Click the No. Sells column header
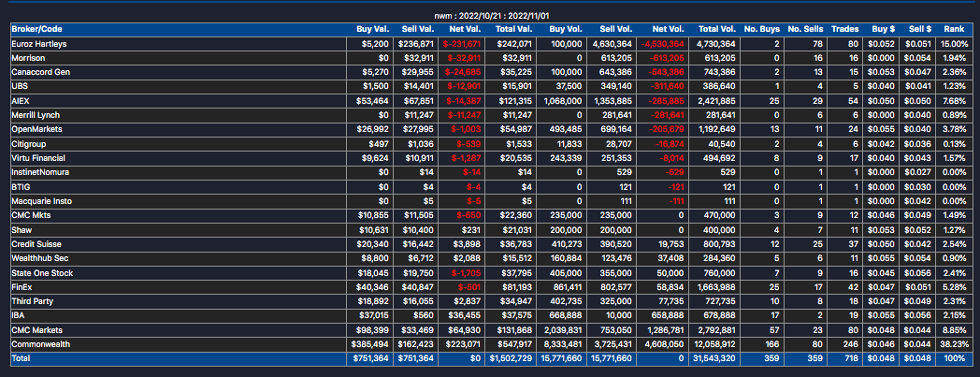Screen dimensions: 980x377 (x=806, y=29)
